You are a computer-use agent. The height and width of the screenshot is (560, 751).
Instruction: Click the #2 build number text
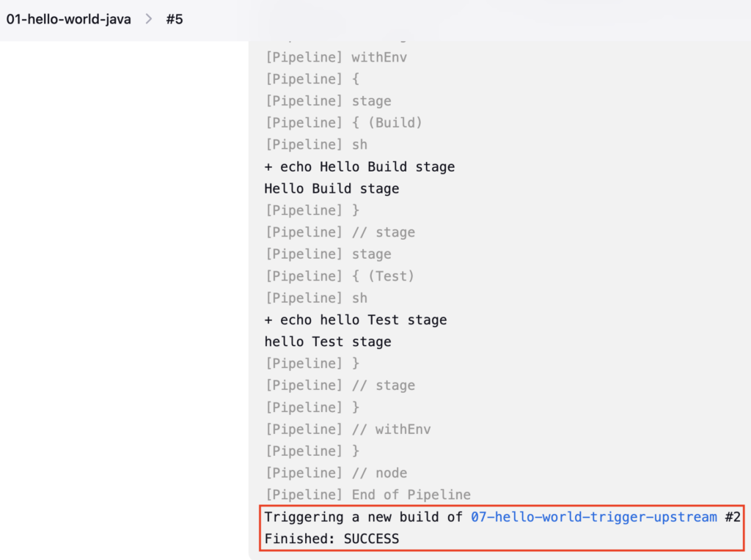coord(733,517)
